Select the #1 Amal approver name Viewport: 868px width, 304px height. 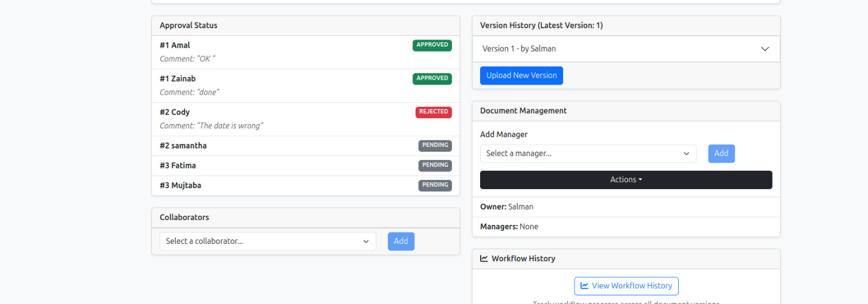(x=175, y=46)
